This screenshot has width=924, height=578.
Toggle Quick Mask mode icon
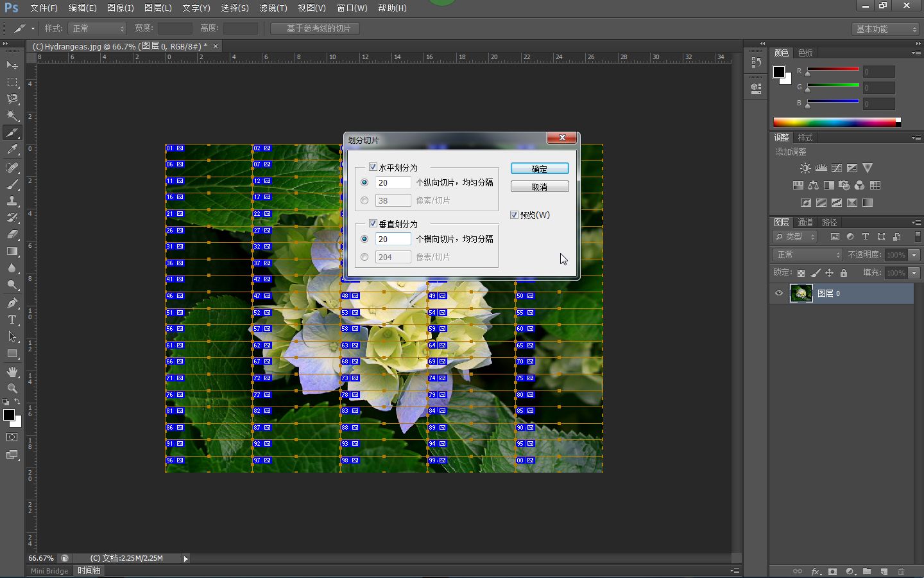[12, 437]
